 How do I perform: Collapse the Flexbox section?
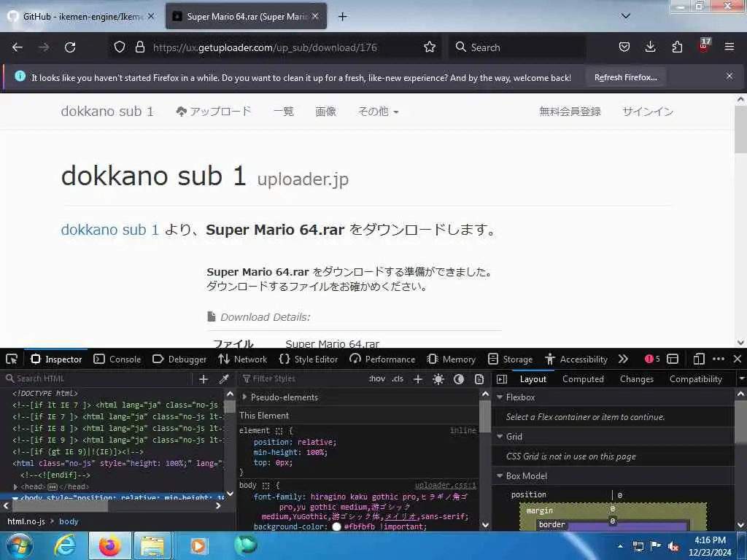[x=500, y=397]
